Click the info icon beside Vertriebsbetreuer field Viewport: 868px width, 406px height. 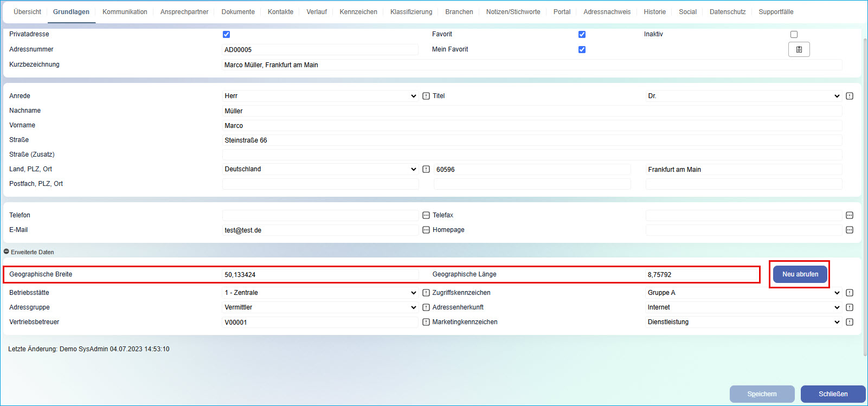point(426,322)
